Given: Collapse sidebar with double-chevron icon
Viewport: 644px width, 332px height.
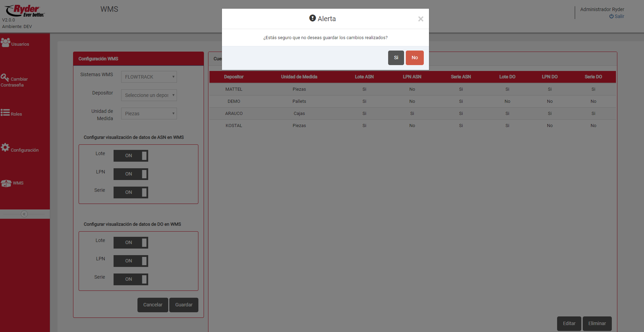Looking at the screenshot, I should tap(24, 214).
